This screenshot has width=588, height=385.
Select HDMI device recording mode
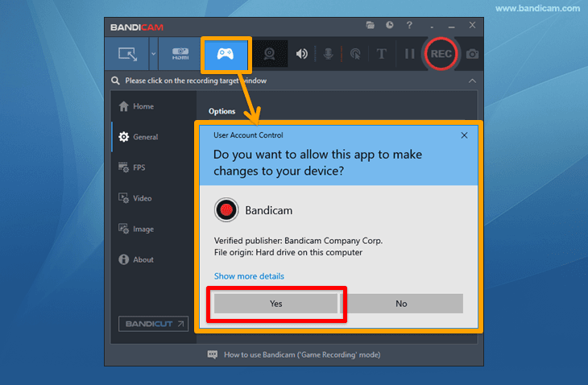tap(180, 54)
